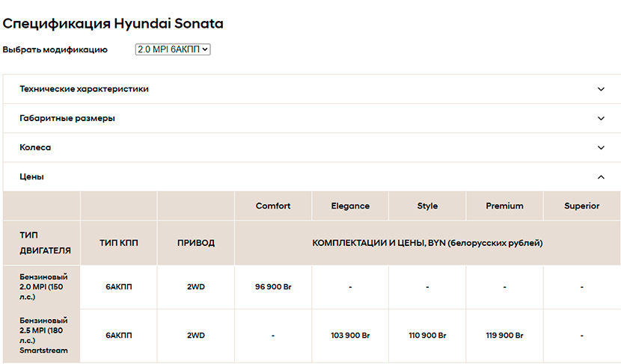
Task: Select the Elegance trim column header
Action: (350, 206)
